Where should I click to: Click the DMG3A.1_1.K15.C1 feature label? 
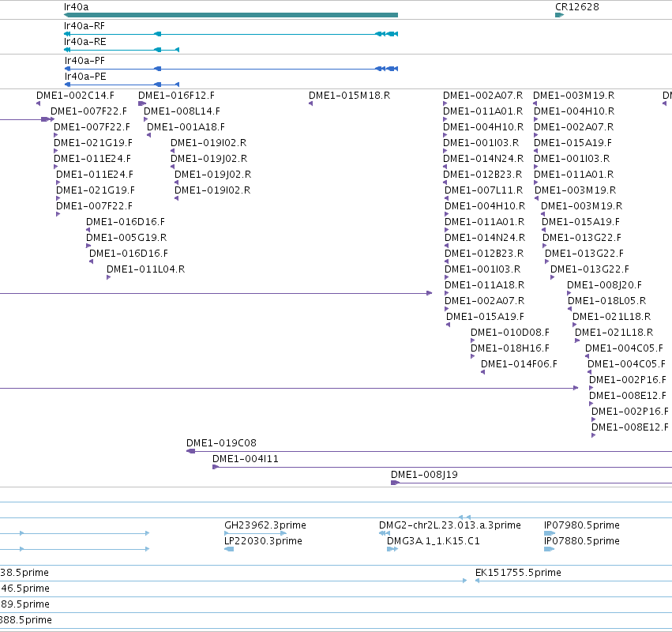pos(433,541)
